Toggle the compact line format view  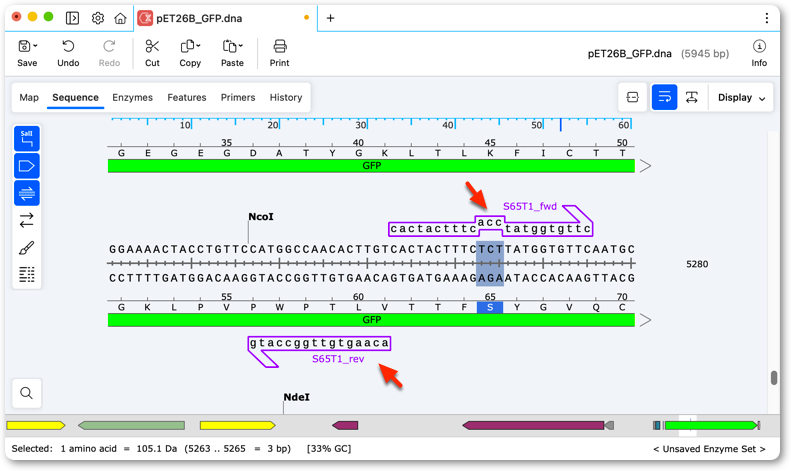(x=632, y=97)
